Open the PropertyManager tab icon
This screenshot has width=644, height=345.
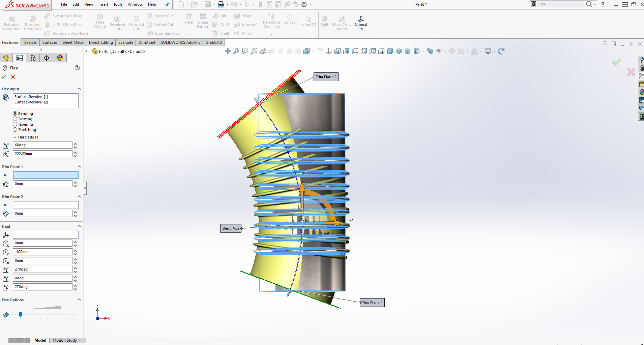point(20,58)
